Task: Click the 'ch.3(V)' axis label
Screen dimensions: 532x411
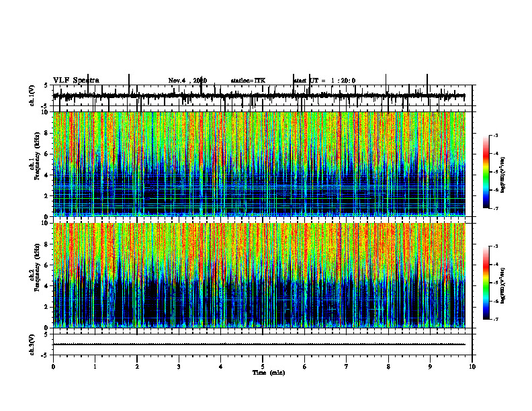Action: (x=32, y=345)
